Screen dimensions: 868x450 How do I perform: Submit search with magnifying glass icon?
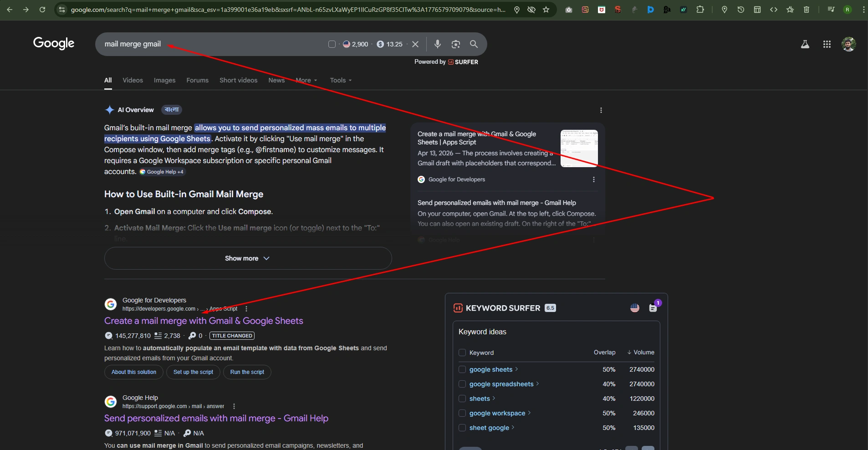click(x=474, y=44)
